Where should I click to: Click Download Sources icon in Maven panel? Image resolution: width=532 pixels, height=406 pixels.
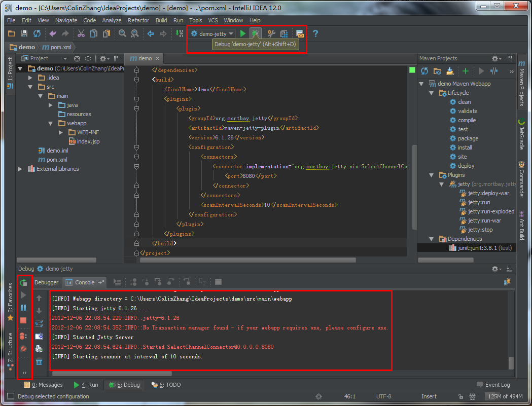click(x=450, y=71)
